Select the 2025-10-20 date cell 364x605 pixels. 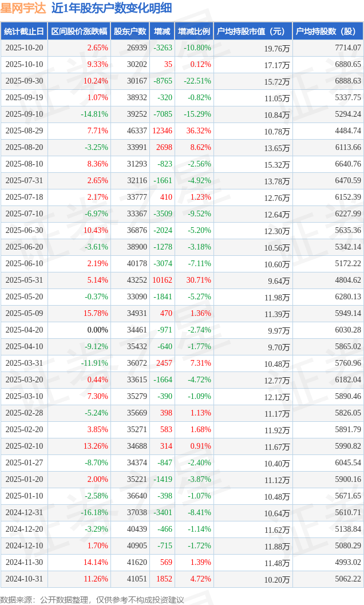click(24, 48)
